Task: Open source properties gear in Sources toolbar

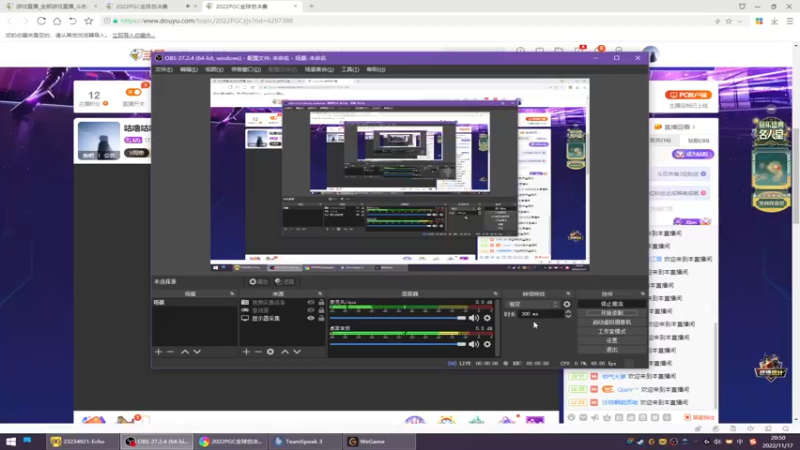Action: [270, 352]
